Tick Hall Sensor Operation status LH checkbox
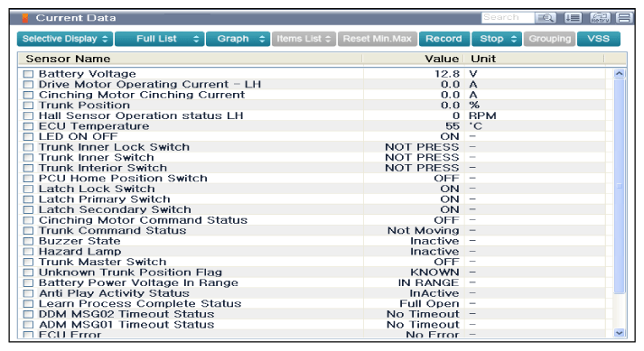Viewport: 644px width, 351px height. (x=28, y=115)
